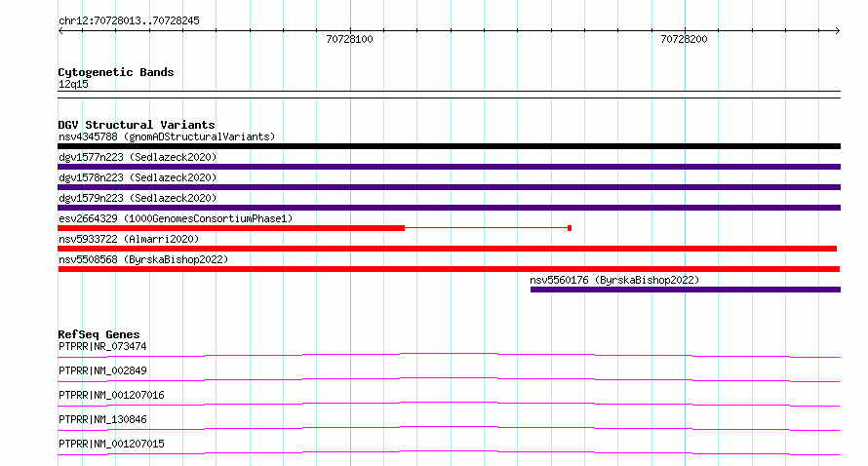868x466 pixels.
Task: Click the ruler's left scroll arrow
Action: [60, 30]
